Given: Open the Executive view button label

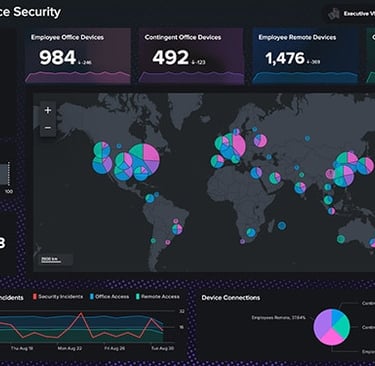Looking at the screenshot, I should click(359, 14).
